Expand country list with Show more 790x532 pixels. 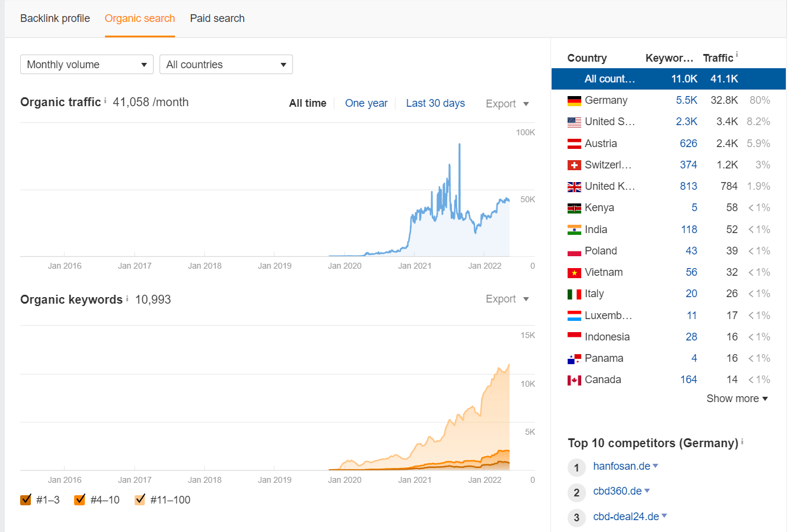coord(737,399)
